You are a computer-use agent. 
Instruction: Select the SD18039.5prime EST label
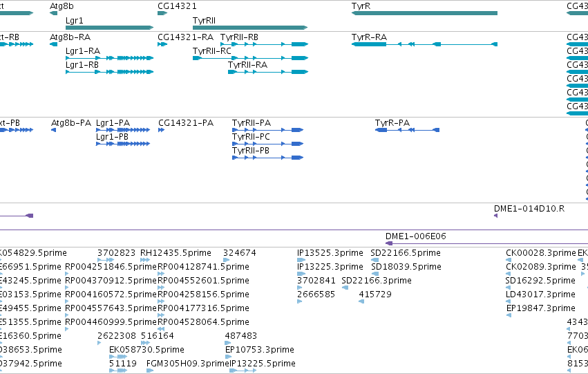coord(406,267)
